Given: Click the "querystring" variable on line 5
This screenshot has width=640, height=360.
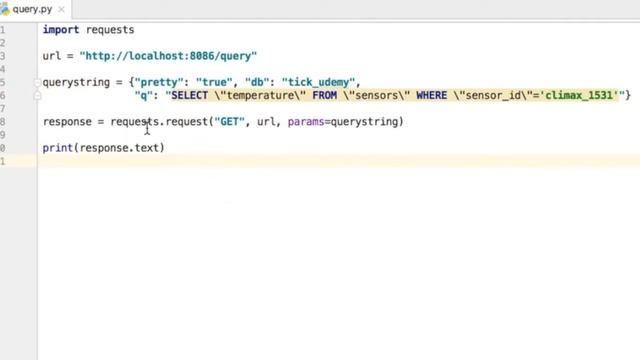Looking at the screenshot, I should pyautogui.click(x=76, y=82).
